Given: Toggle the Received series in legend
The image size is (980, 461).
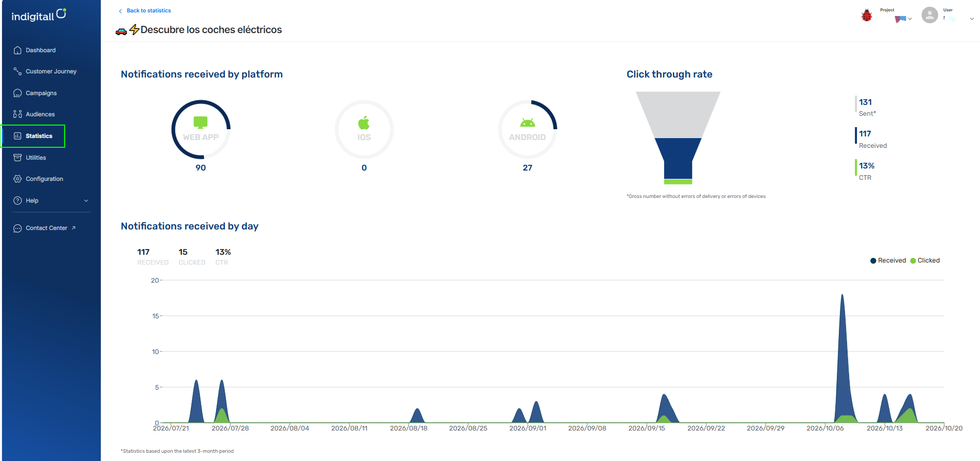Looking at the screenshot, I should click(x=888, y=260).
